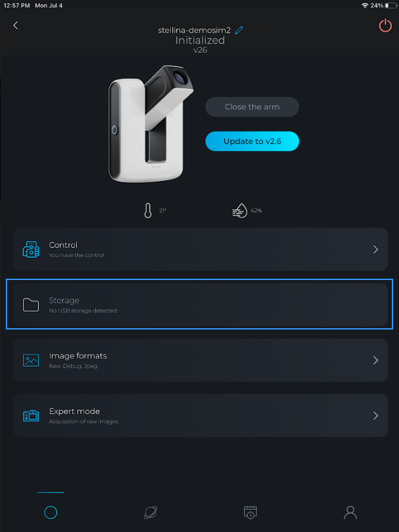Viewport: 399px width, 532px height.
Task: Expand the Expert mode chevron
Action: pyautogui.click(x=376, y=415)
